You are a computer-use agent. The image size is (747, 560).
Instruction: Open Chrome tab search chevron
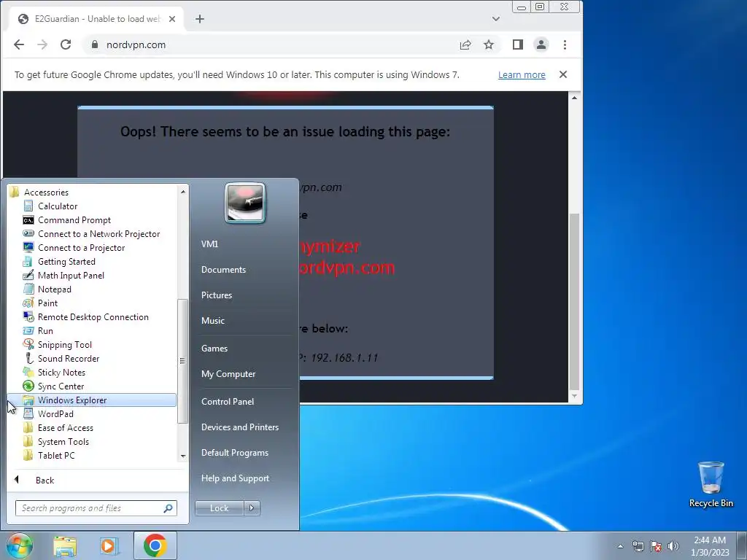point(496,19)
